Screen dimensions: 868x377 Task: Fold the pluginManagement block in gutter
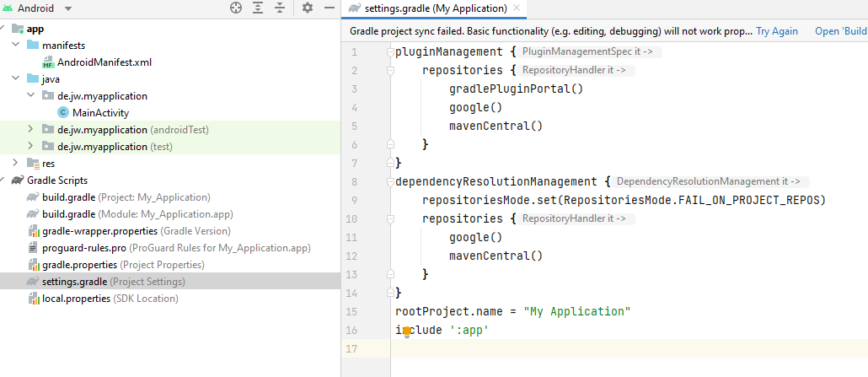click(x=389, y=52)
